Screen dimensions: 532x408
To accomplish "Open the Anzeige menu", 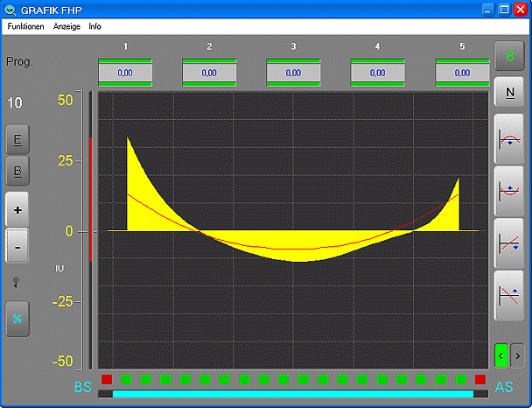I will (66, 26).
